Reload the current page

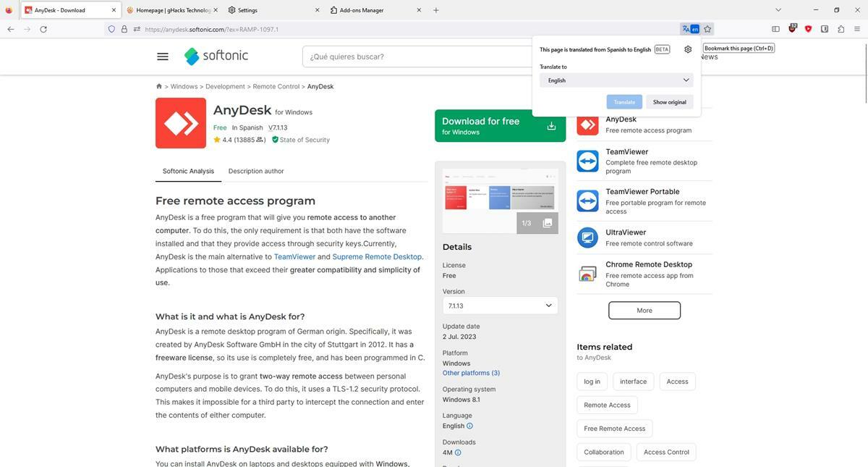[x=43, y=29]
